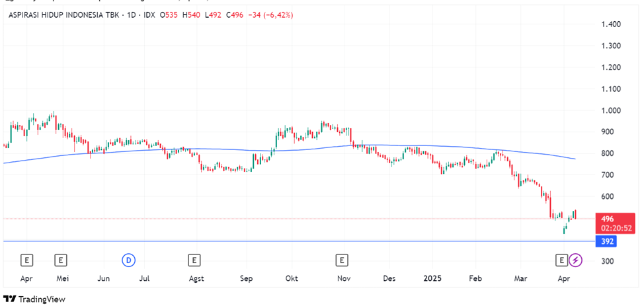Click the 600 price axis label
This screenshot has height=308, width=644.
(x=606, y=196)
